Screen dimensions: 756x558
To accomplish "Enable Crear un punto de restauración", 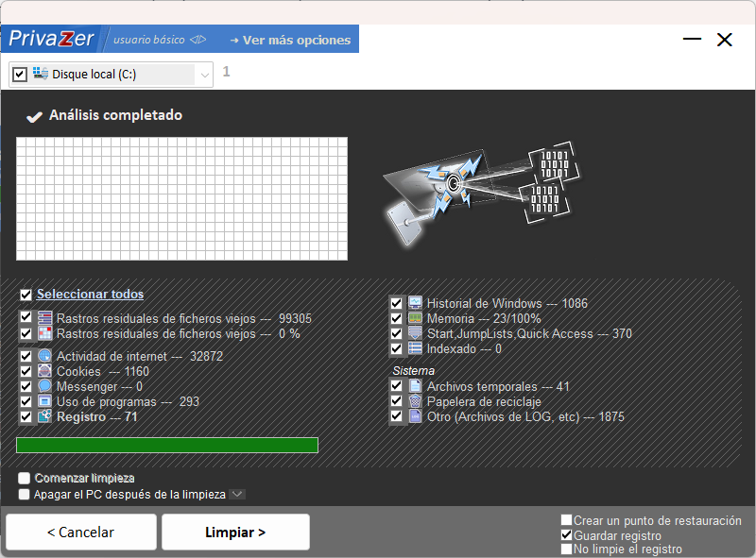I will [x=566, y=520].
